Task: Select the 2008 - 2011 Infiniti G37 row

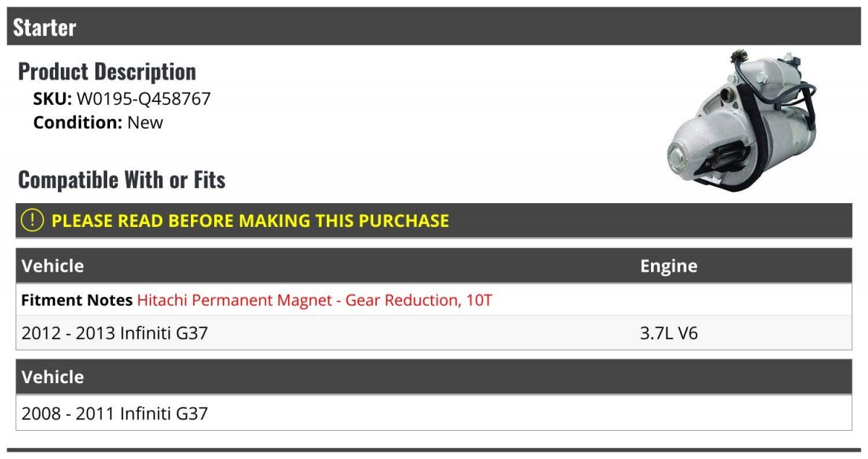Action: click(x=434, y=413)
